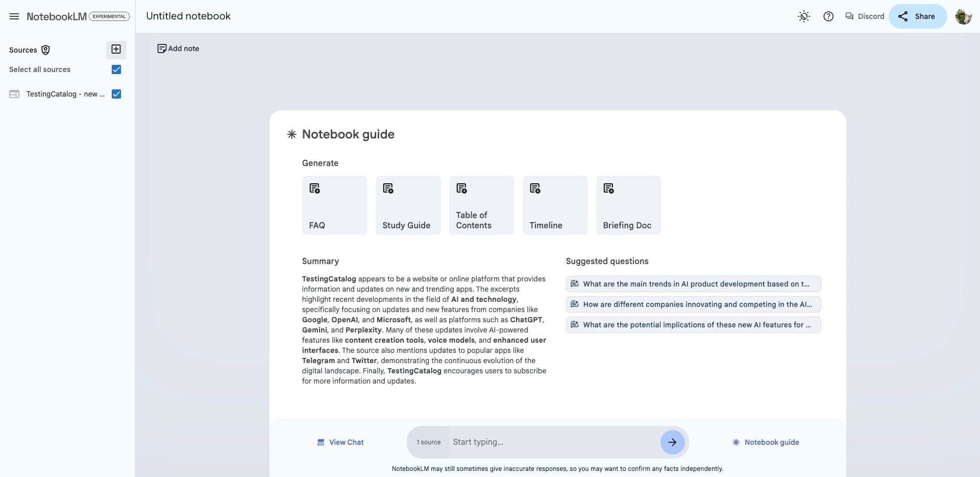This screenshot has height=477, width=980.
Task: Click the inaccurate responses disclaimer text
Action: pyautogui.click(x=557, y=468)
